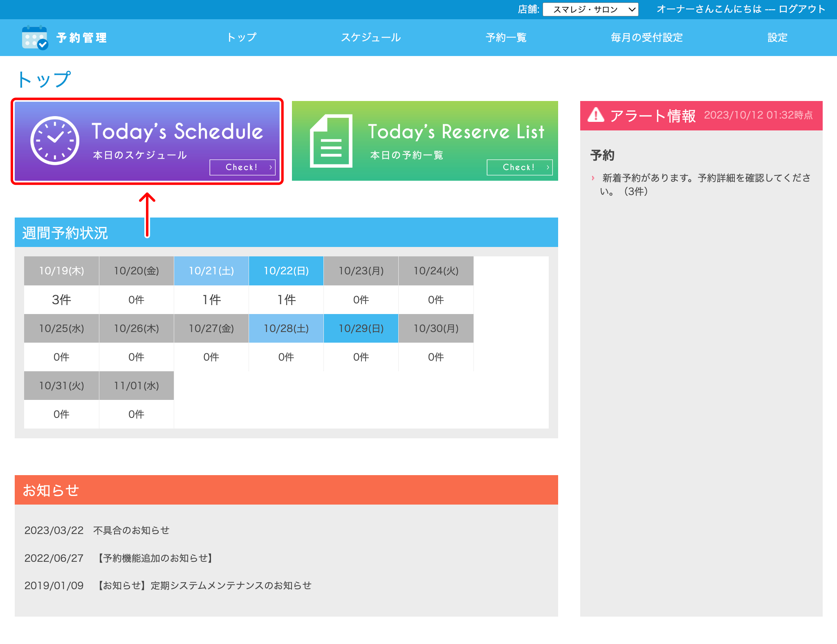Click the 予約管理 calendar logo icon
Viewport: 837px width, 644px height.
(x=35, y=38)
